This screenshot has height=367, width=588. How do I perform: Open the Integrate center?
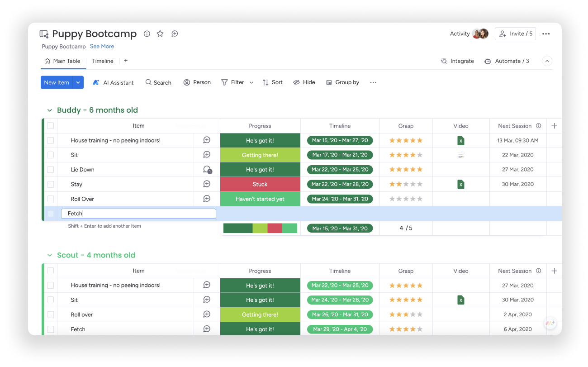click(457, 61)
